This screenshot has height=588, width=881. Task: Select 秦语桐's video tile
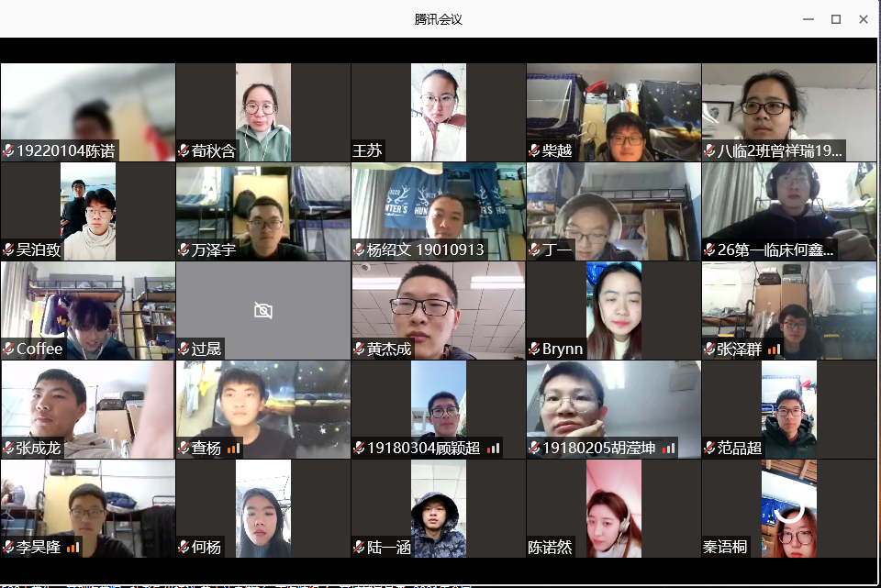tap(789, 509)
